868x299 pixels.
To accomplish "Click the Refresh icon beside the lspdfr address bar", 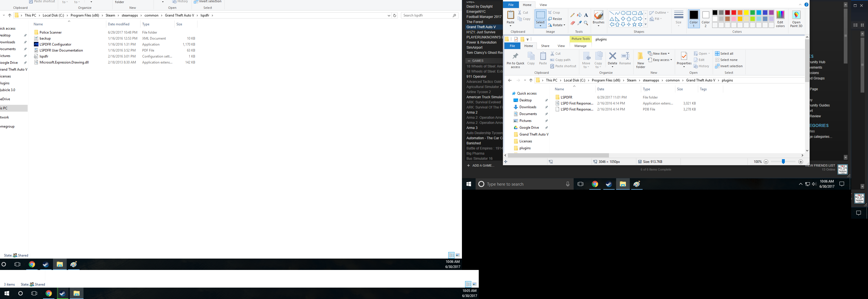I will point(395,15).
